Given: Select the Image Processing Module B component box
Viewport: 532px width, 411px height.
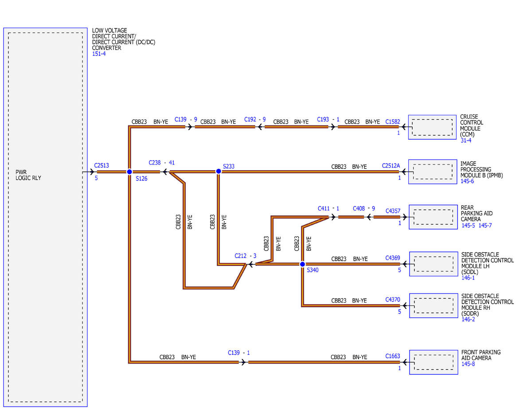Looking at the screenshot, I should pos(433,172).
